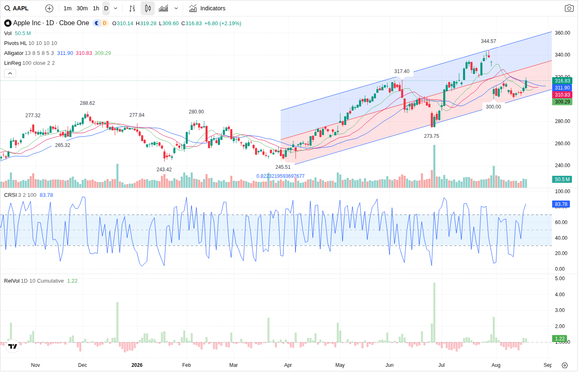Select the candlestick chart style
This screenshot has width=586, height=392.
[148, 8]
